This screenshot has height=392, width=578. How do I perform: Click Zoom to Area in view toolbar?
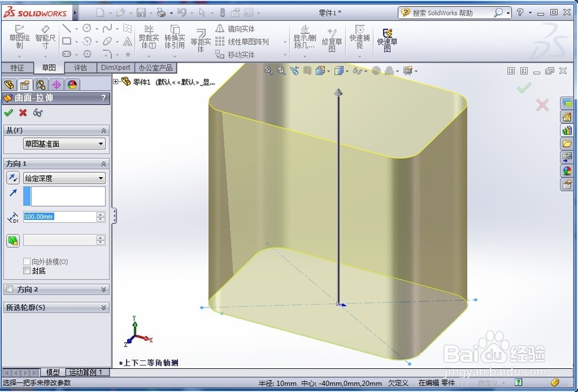[281, 70]
